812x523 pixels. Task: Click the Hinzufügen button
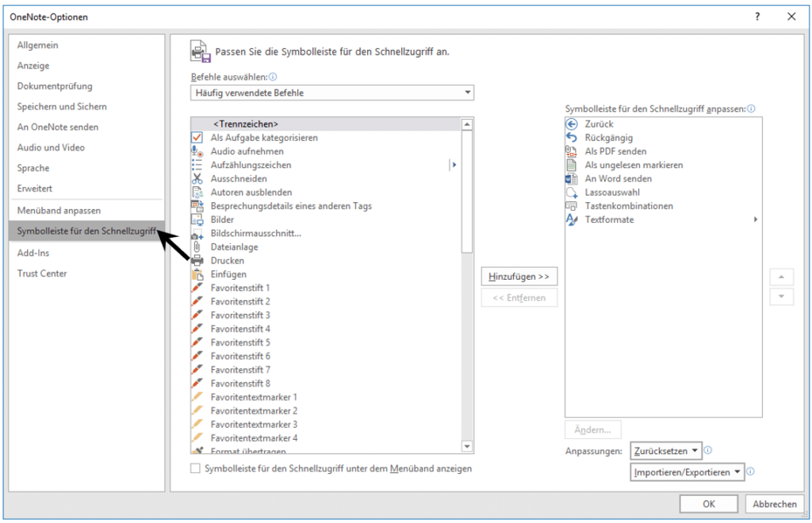coord(519,277)
